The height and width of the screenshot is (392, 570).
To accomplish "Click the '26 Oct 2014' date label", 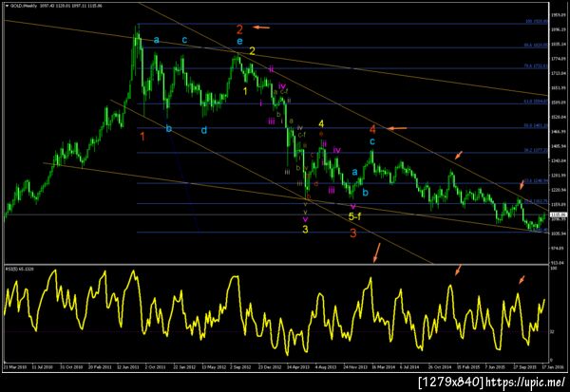I will tap(440, 367).
